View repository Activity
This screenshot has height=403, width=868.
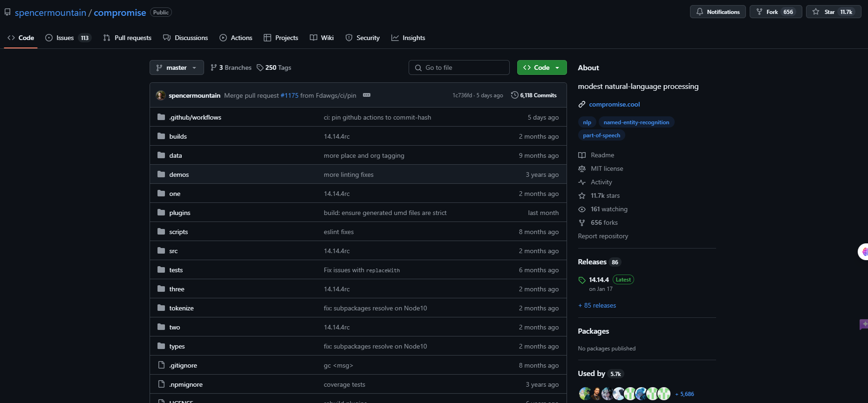[595, 182]
